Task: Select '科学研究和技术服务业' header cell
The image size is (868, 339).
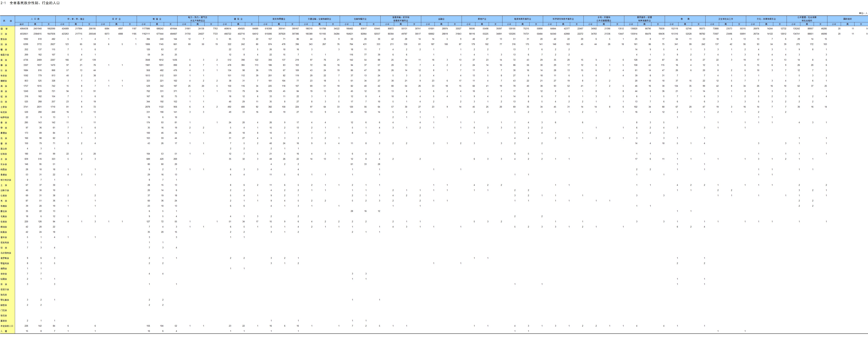Action: [x=563, y=19]
